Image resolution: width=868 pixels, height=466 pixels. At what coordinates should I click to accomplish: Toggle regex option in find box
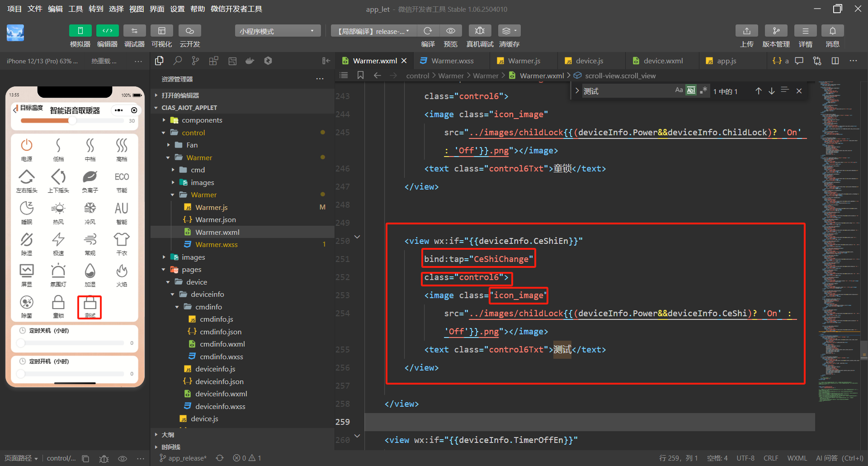click(703, 90)
